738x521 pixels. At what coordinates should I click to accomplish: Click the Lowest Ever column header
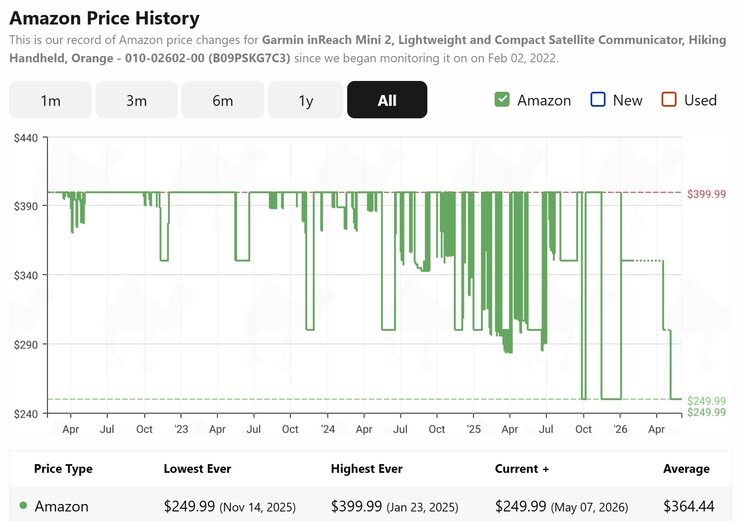(x=197, y=469)
